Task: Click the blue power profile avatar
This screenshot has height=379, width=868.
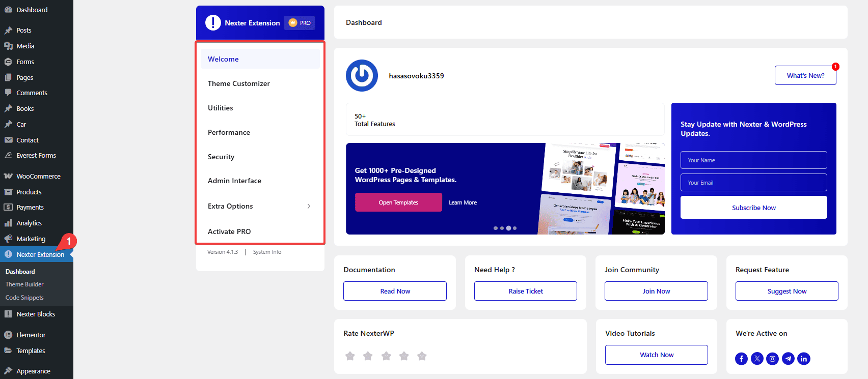Action: point(362,76)
